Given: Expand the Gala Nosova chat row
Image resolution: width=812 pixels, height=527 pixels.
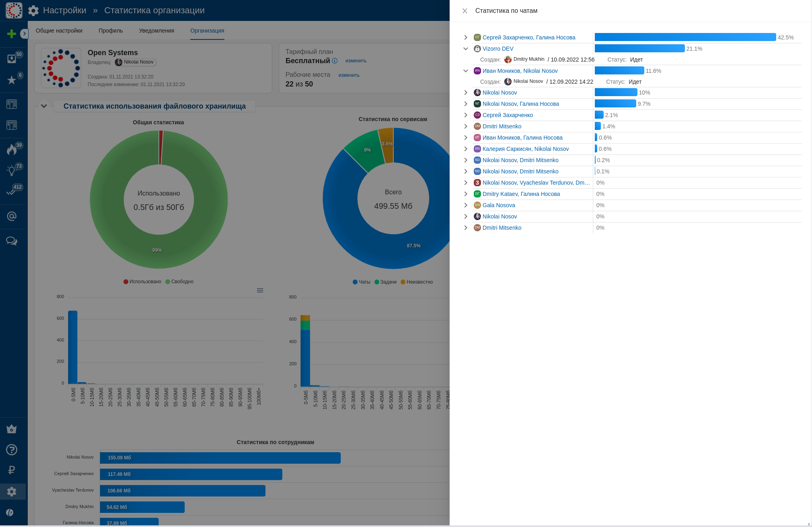Looking at the screenshot, I should 466,205.
